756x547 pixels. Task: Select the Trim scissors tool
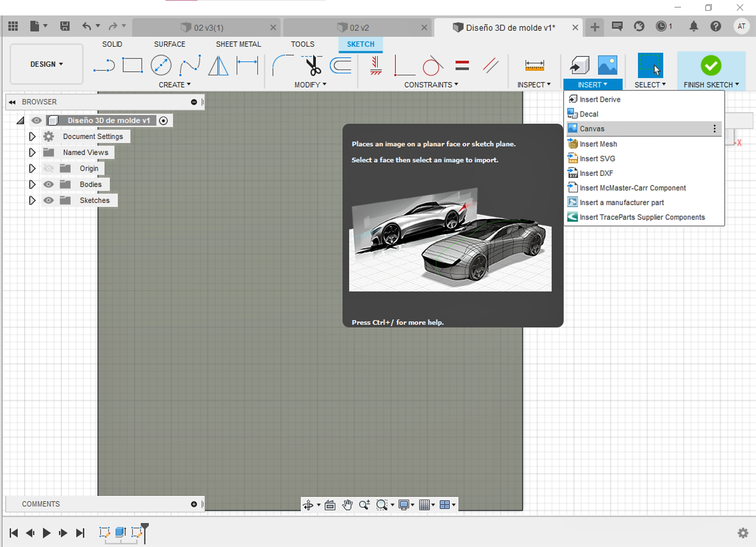click(312, 66)
